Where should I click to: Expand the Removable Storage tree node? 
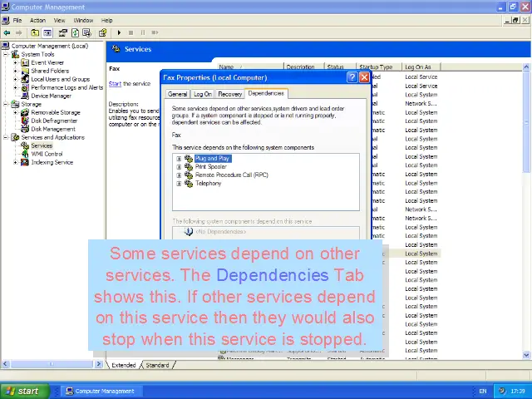coord(15,113)
